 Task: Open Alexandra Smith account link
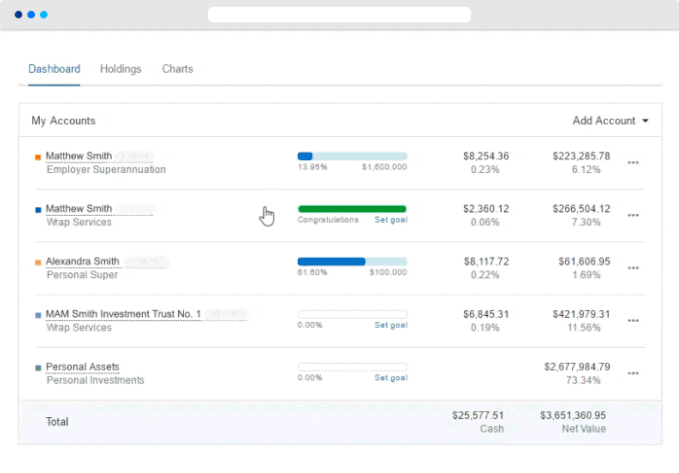click(x=82, y=261)
